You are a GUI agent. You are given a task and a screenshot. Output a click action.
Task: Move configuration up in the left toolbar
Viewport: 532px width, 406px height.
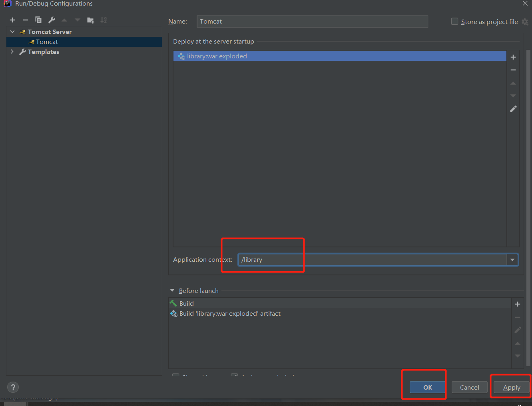click(64, 20)
